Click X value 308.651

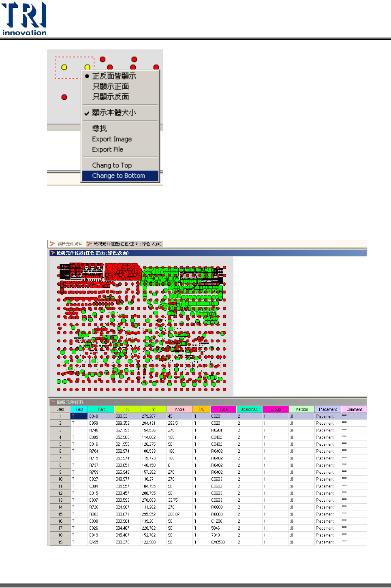click(127, 465)
